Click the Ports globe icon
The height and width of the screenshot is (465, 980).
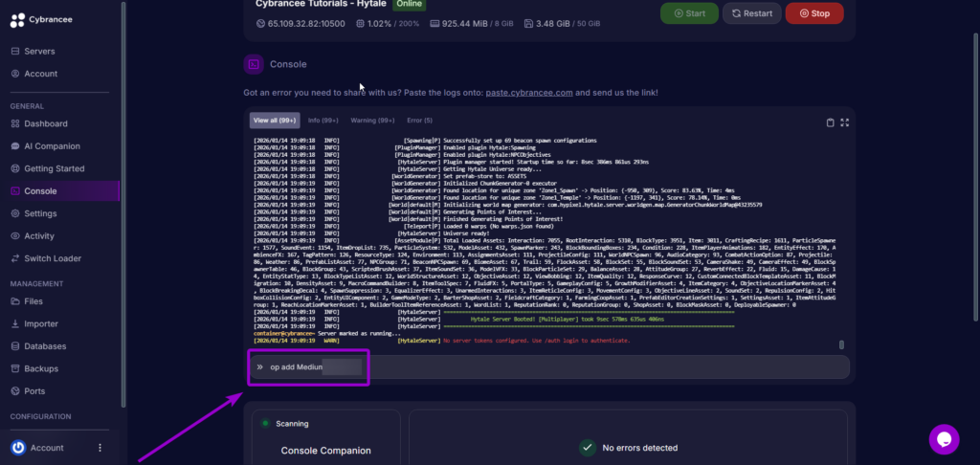(15, 391)
